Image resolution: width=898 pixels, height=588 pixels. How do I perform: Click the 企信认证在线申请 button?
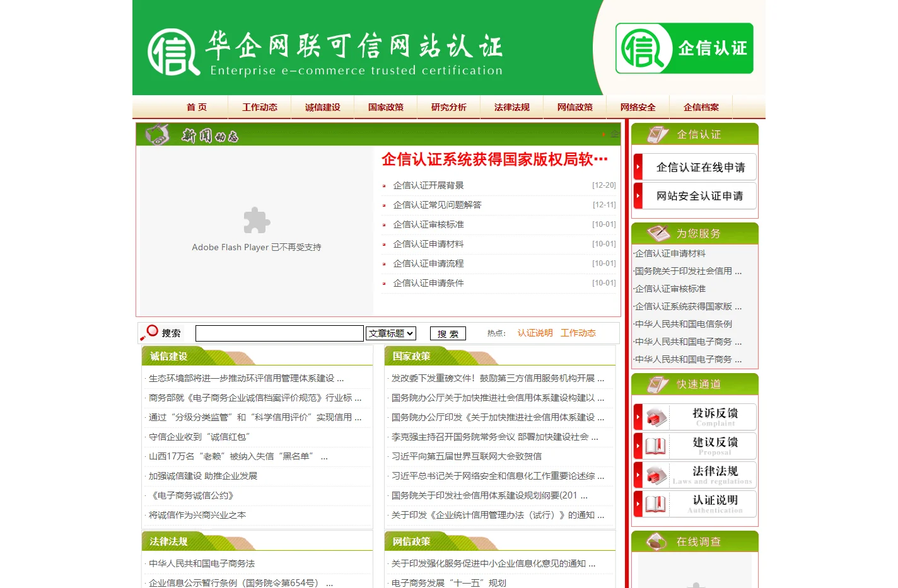coord(695,167)
